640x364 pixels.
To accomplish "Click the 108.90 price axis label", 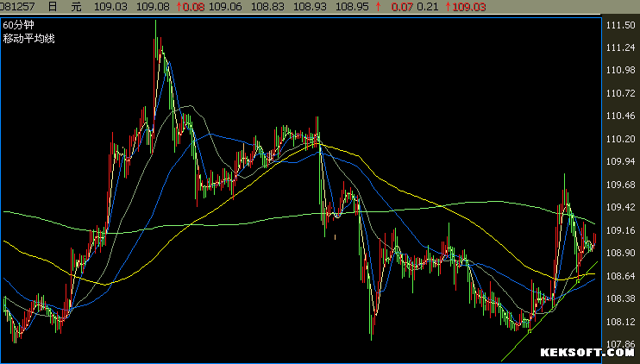I will click(x=620, y=253).
